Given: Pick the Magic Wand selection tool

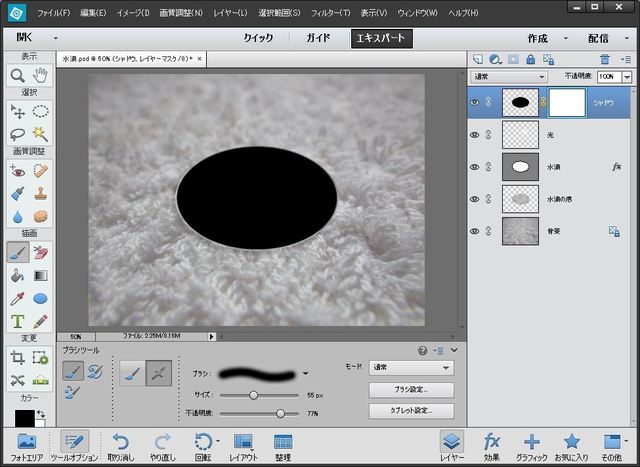Looking at the screenshot, I should pyautogui.click(x=41, y=133).
